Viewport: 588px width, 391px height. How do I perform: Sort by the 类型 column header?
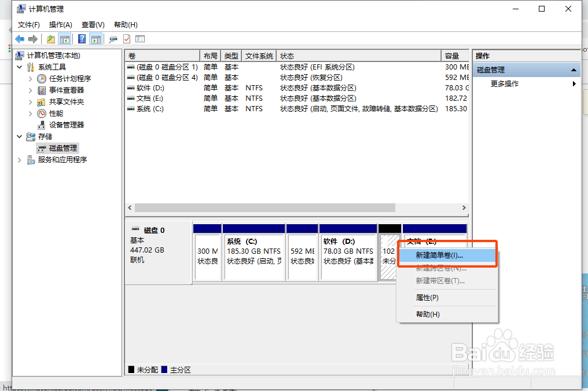[231, 56]
